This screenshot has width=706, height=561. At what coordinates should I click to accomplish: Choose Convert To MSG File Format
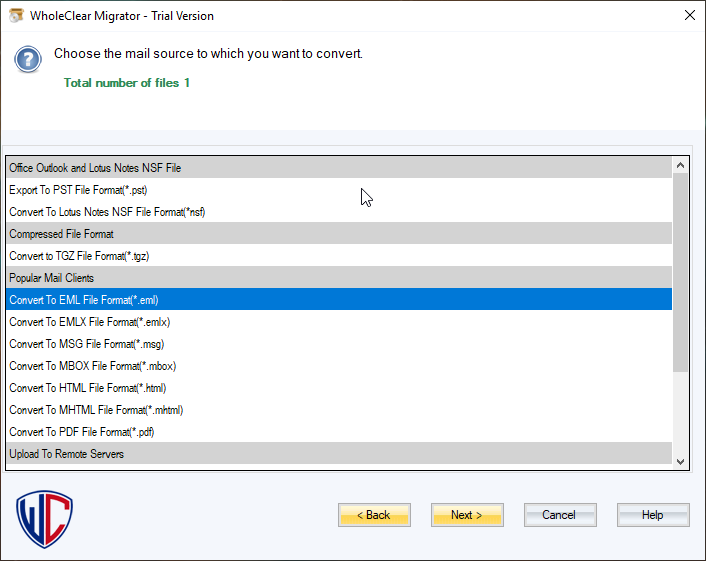(87, 344)
